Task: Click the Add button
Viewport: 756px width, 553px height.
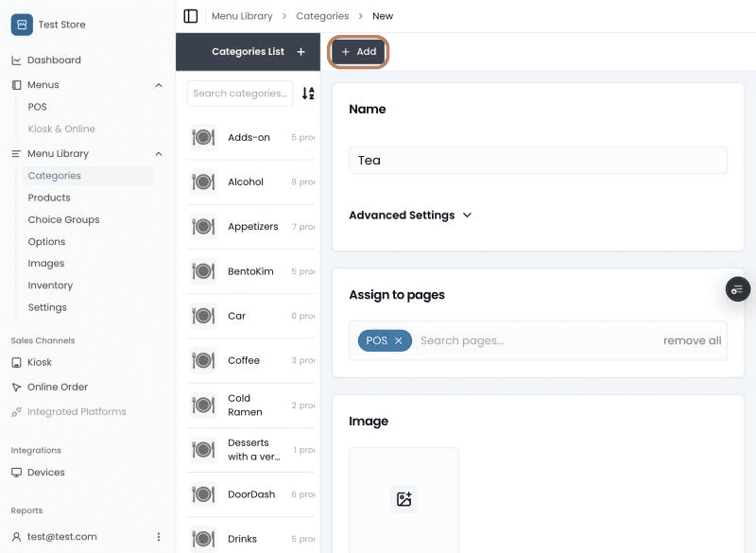Action: pos(358,52)
